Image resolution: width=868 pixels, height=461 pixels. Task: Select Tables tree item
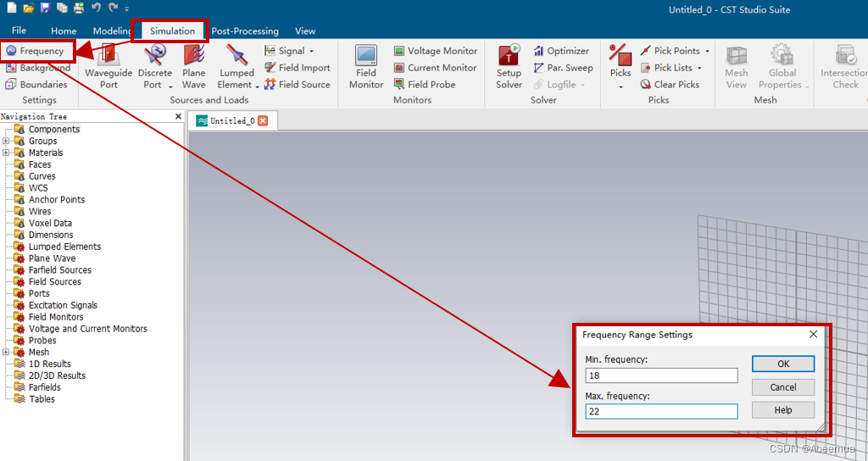pyautogui.click(x=42, y=398)
